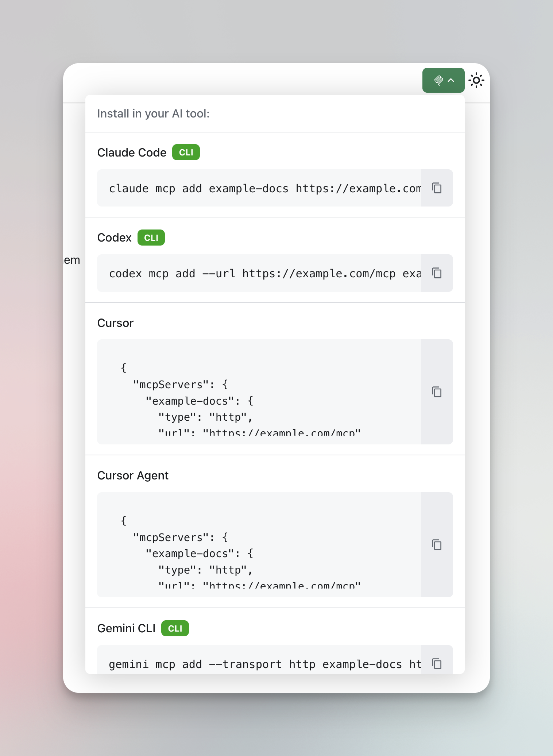The width and height of the screenshot is (553, 756).
Task: Click the "Codex" heading
Action: coord(114,238)
